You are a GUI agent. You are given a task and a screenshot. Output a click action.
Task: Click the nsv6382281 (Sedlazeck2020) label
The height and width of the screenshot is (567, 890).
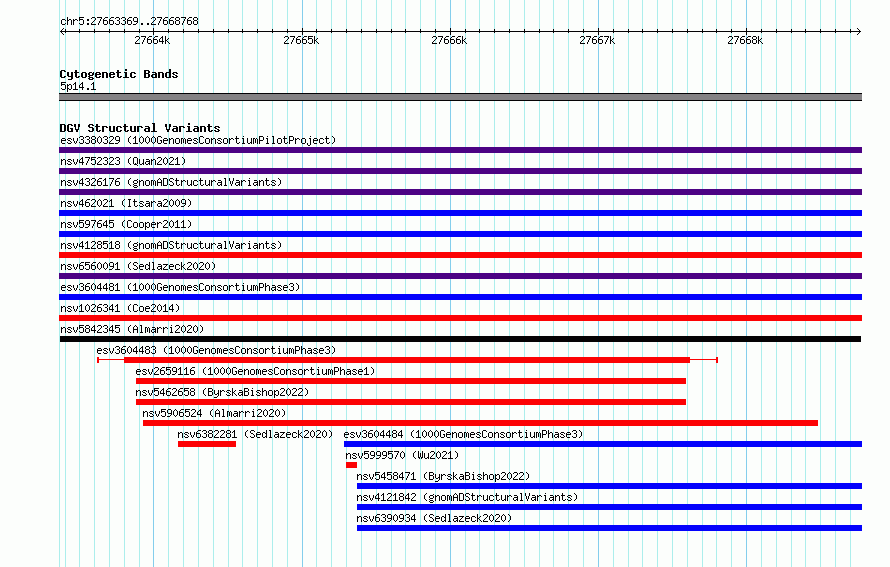255,434
